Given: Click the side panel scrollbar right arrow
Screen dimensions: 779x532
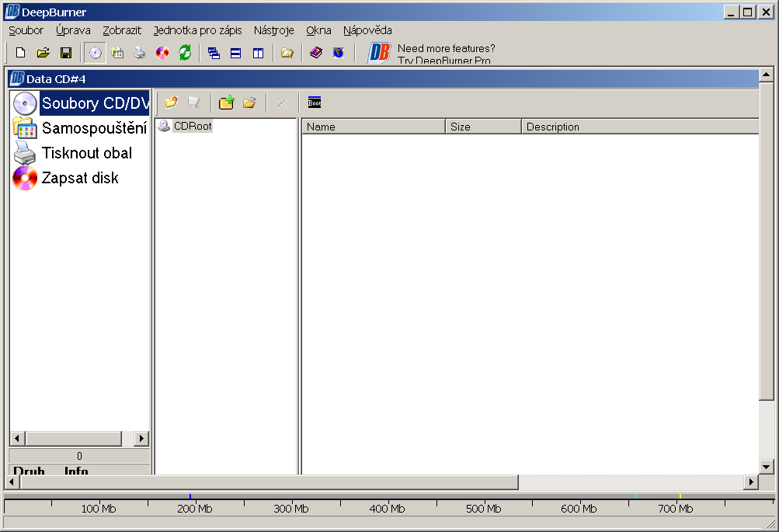Looking at the screenshot, I should (x=141, y=439).
